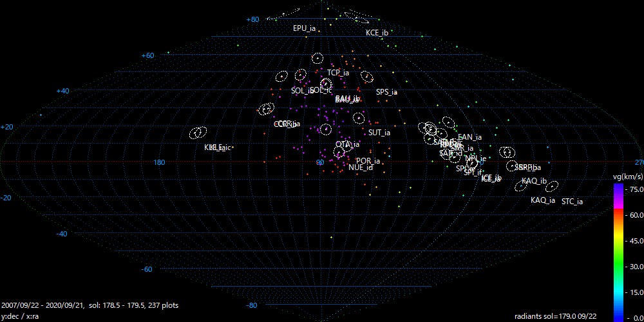Select the dashed circle right of KAQ_ib
The height and width of the screenshot is (322, 644).
552,186
